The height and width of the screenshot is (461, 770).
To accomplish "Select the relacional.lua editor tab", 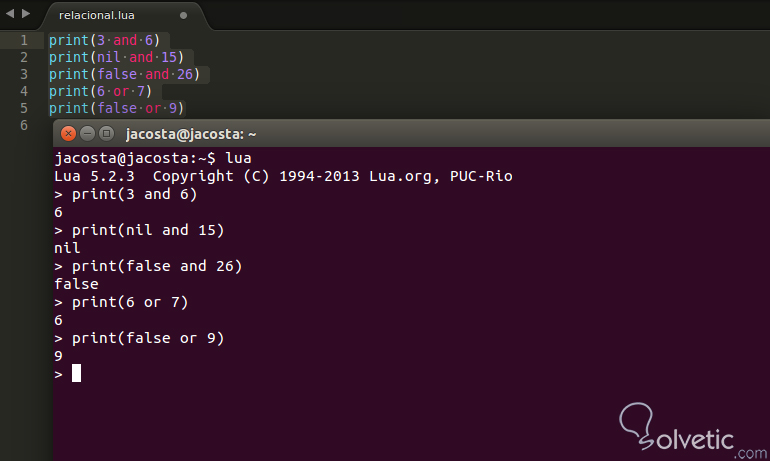I will pyautogui.click(x=97, y=16).
